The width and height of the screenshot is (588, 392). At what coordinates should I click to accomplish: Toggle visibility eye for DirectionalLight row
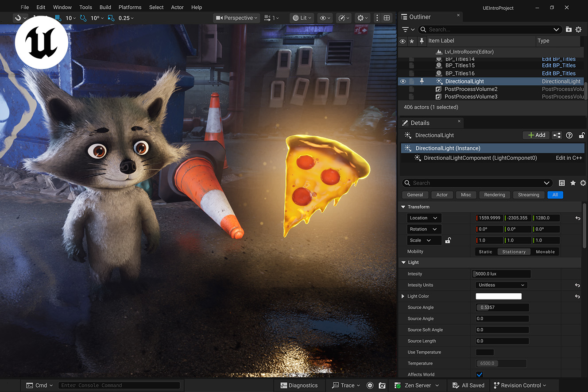(402, 81)
